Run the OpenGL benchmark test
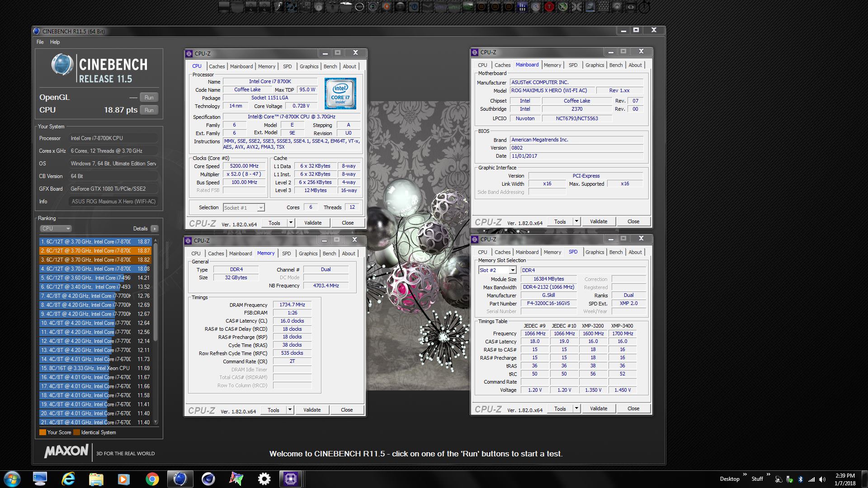 tap(149, 98)
